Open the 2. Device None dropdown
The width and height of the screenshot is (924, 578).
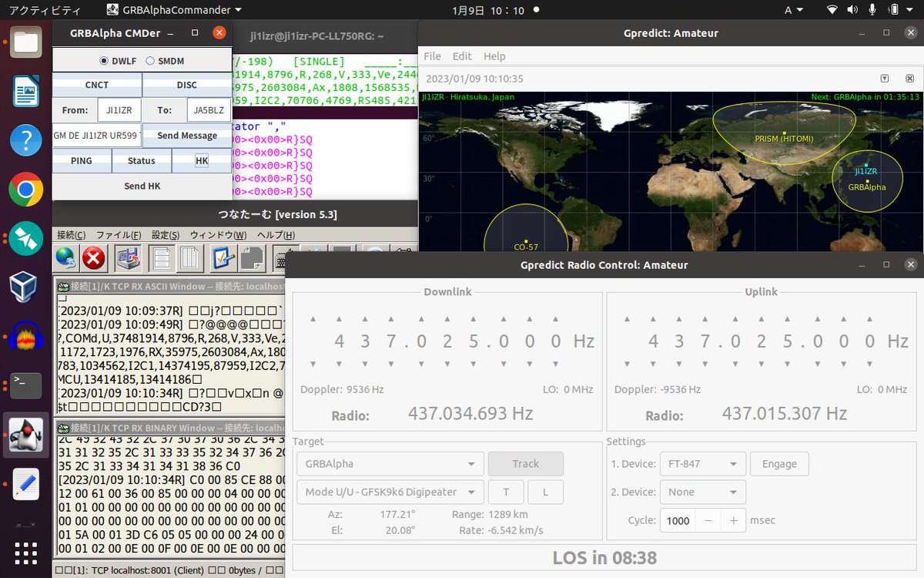[702, 492]
